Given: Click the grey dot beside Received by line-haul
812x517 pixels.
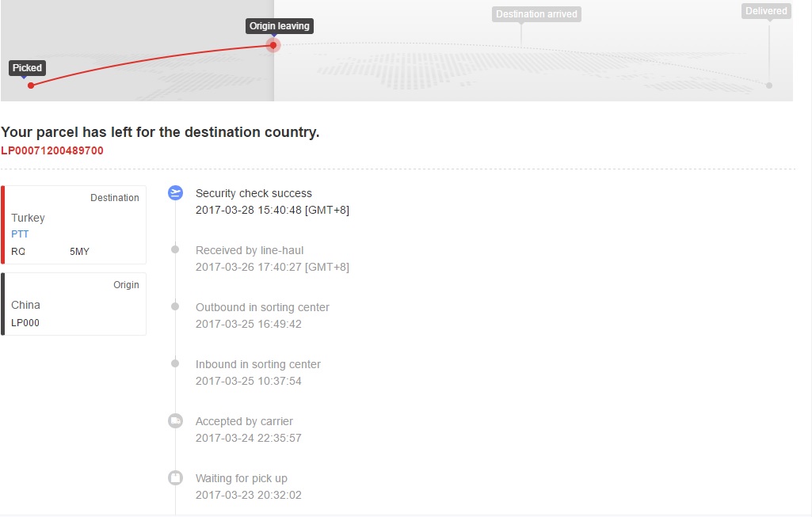Looking at the screenshot, I should coord(175,249).
